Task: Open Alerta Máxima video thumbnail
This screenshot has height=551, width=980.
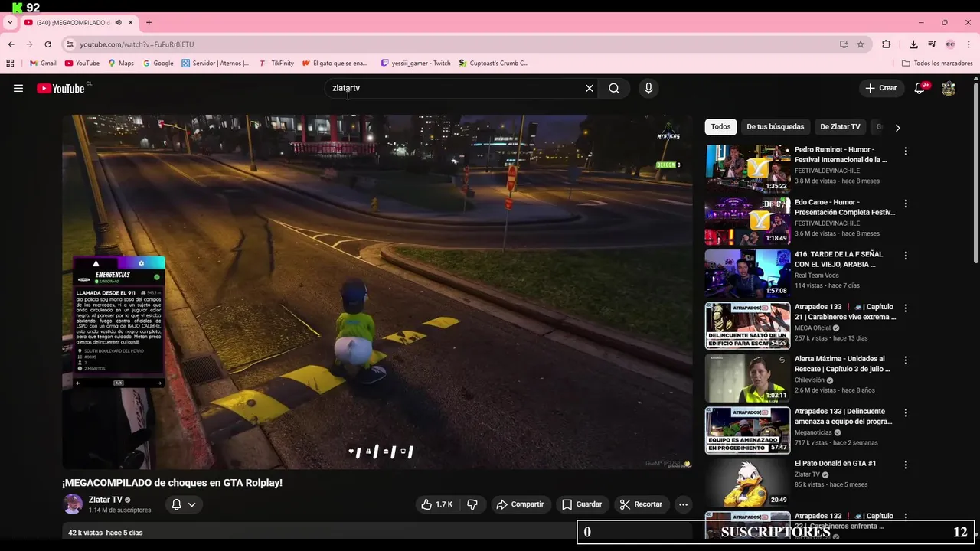Action: pyautogui.click(x=748, y=377)
